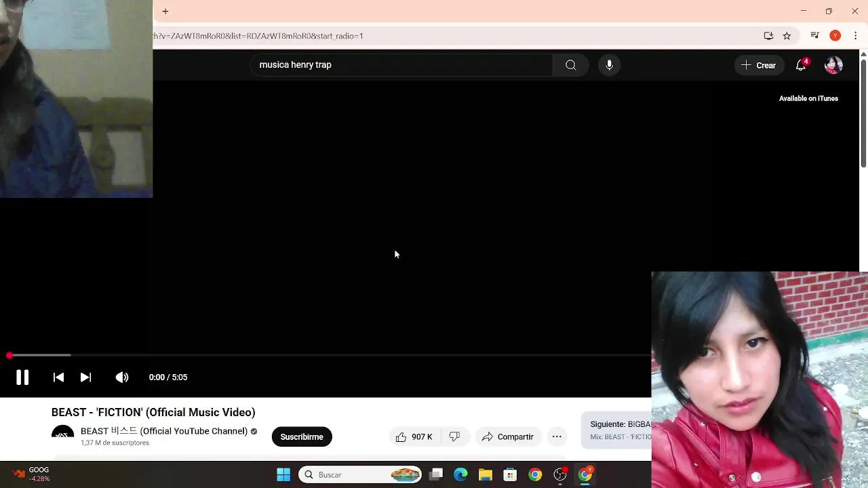Skip to the previous video
The image size is (868, 488).
click(58, 378)
